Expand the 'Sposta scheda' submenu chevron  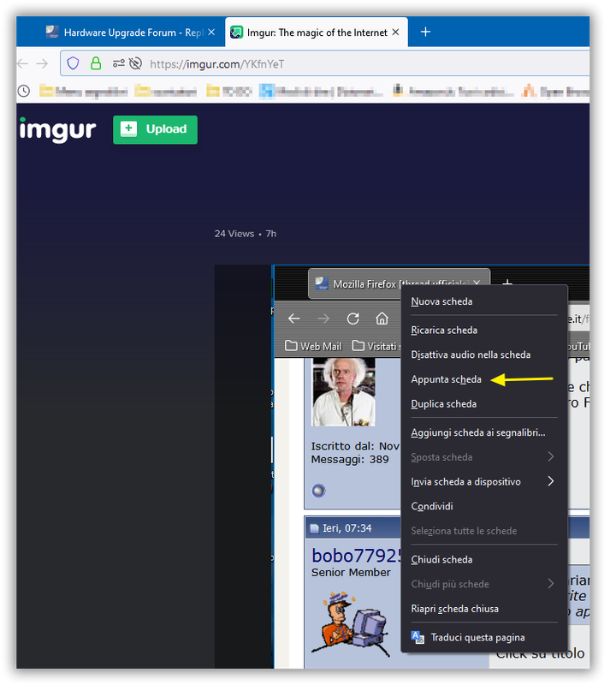(x=550, y=456)
